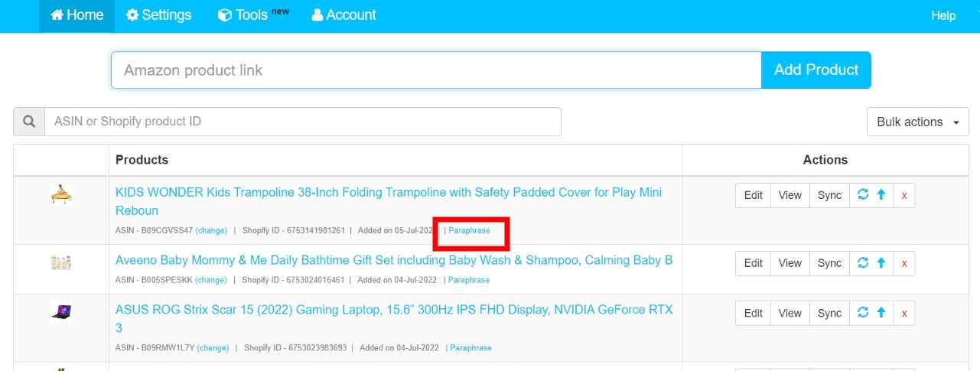Click Shopify ID - 6753024016461 text
The width and height of the screenshot is (980, 371).
(293, 280)
